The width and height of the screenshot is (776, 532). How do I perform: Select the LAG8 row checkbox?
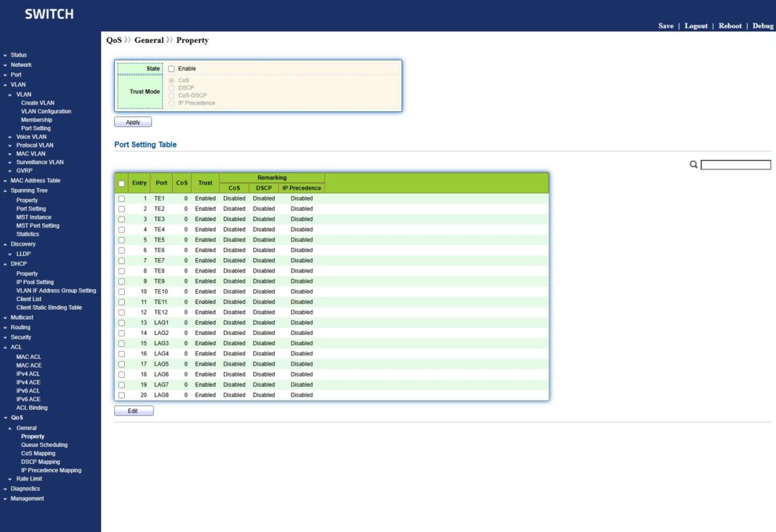[121, 395]
